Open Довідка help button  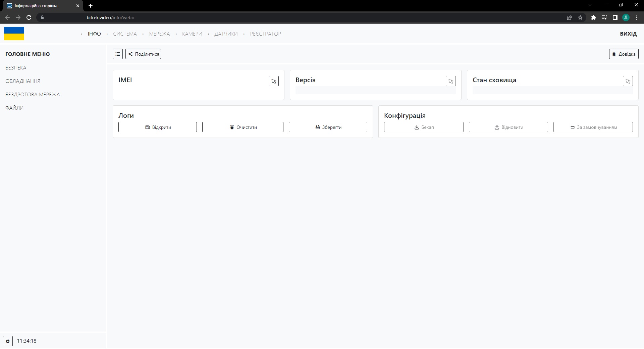click(x=624, y=54)
